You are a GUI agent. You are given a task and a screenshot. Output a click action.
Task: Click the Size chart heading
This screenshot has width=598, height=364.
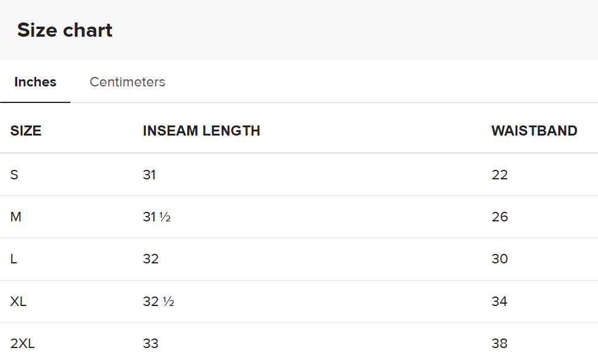tap(65, 30)
